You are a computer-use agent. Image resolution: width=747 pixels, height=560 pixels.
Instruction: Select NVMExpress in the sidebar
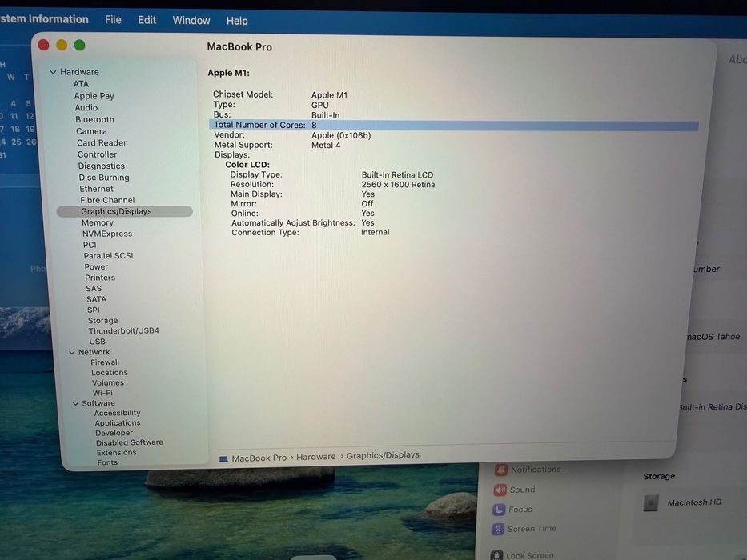pyautogui.click(x=106, y=234)
